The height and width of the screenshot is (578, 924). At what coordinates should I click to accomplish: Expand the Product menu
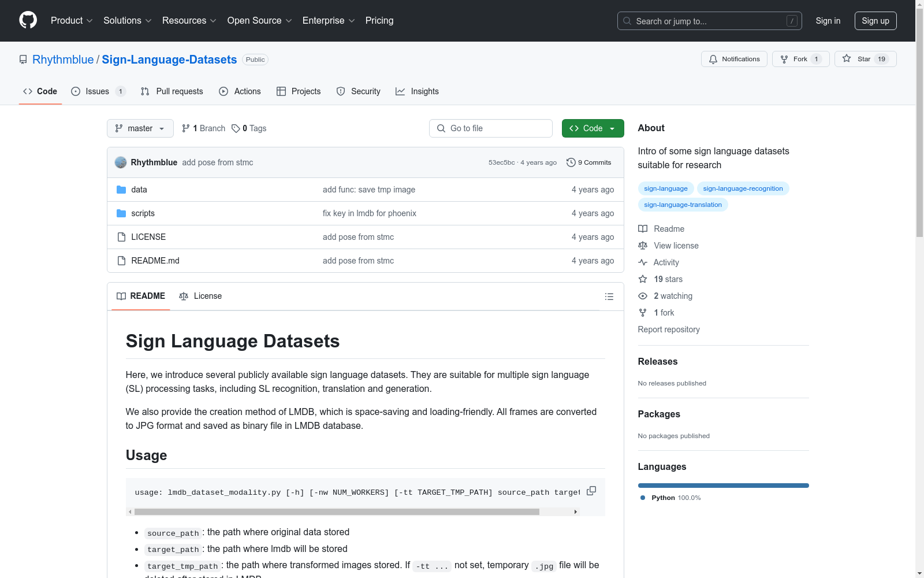(x=72, y=20)
